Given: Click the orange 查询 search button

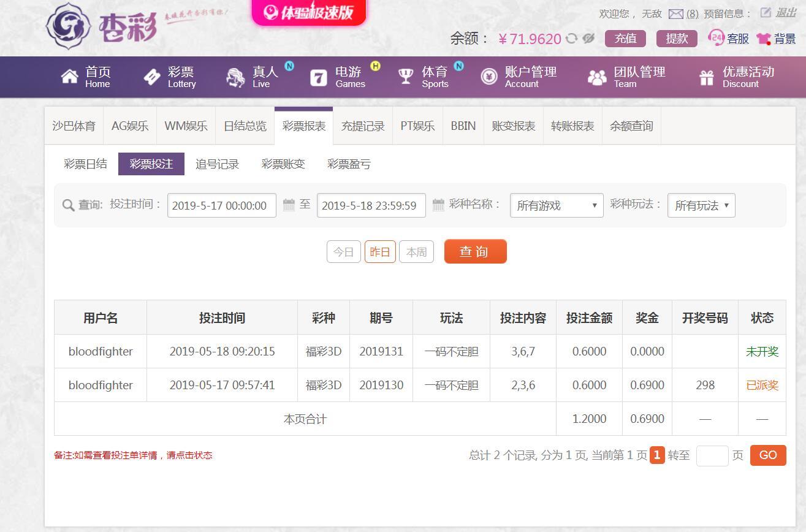Looking at the screenshot, I should tap(476, 251).
